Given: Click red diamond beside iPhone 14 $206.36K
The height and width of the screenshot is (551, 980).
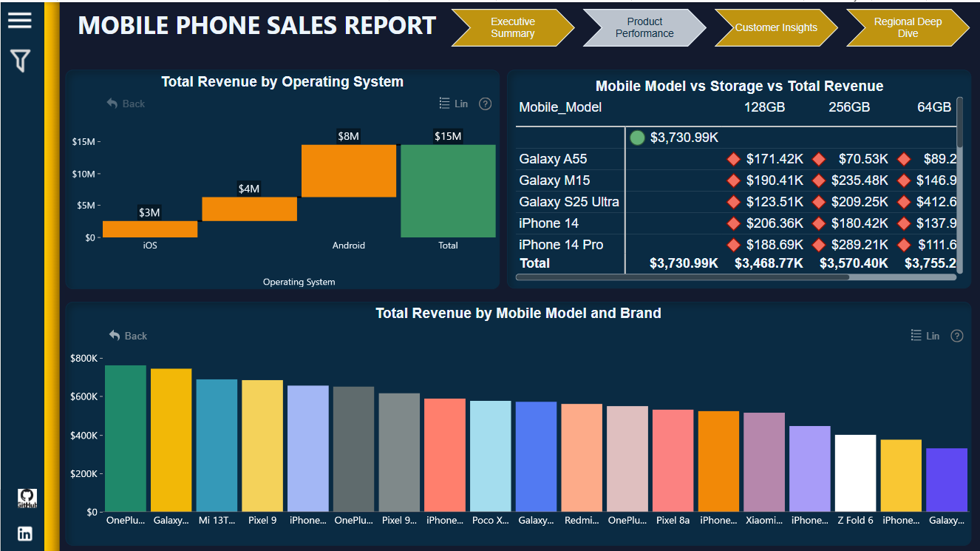Looking at the screenshot, I should click(x=733, y=223).
